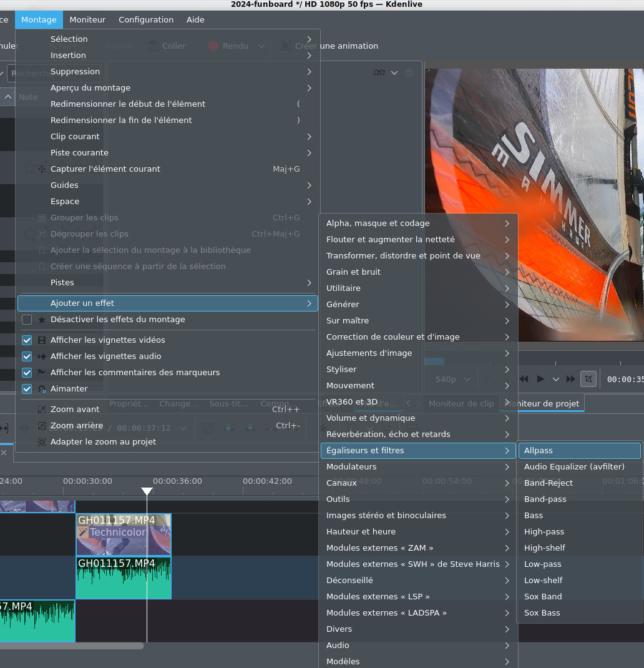Screen dimensions: 644x668
Task: Open the Montage menu
Action: pyautogui.click(x=39, y=19)
